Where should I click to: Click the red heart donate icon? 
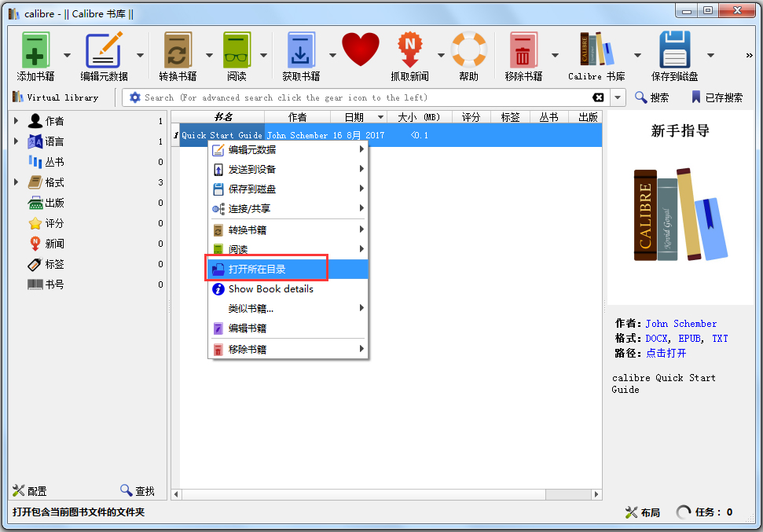(360, 50)
